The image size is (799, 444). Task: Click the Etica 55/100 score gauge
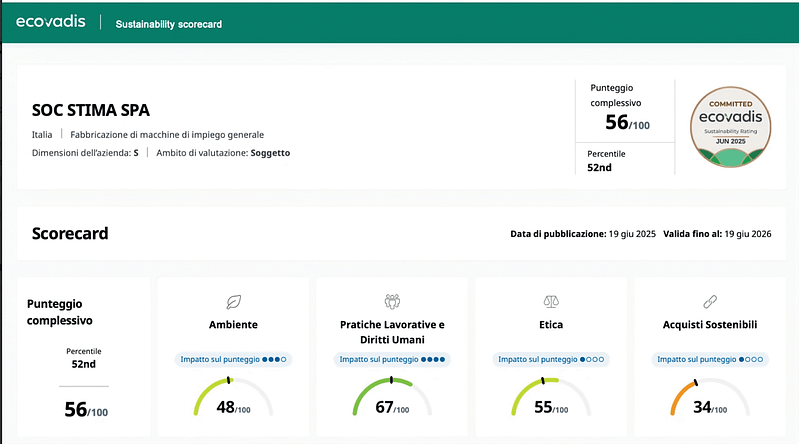click(549, 402)
